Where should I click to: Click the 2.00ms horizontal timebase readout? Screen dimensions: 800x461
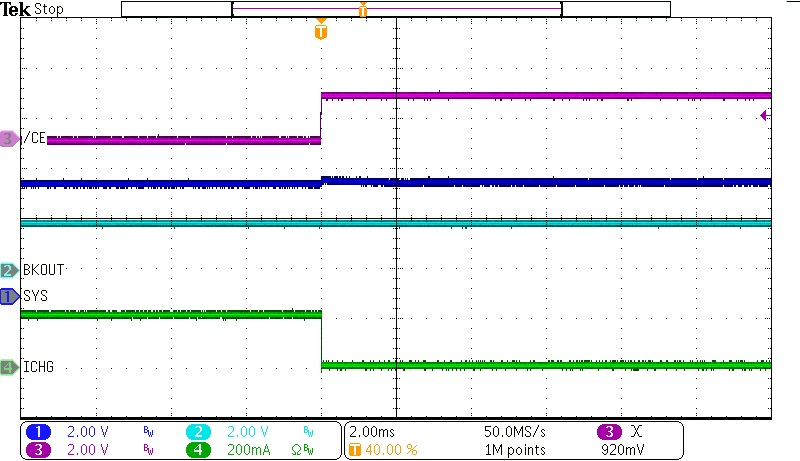click(372, 431)
